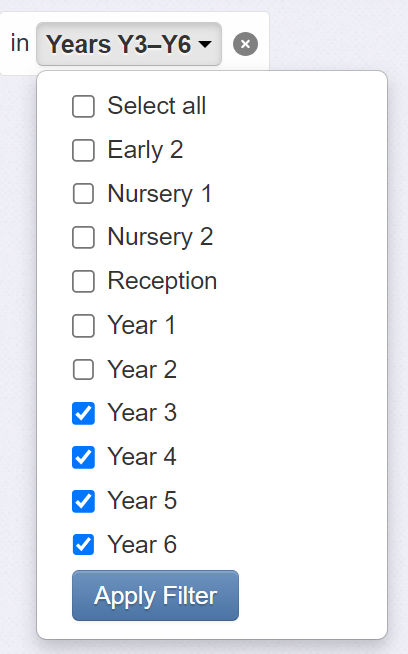Open the Years Y3–Y6 dropdown
The height and width of the screenshot is (654, 408).
129,44
